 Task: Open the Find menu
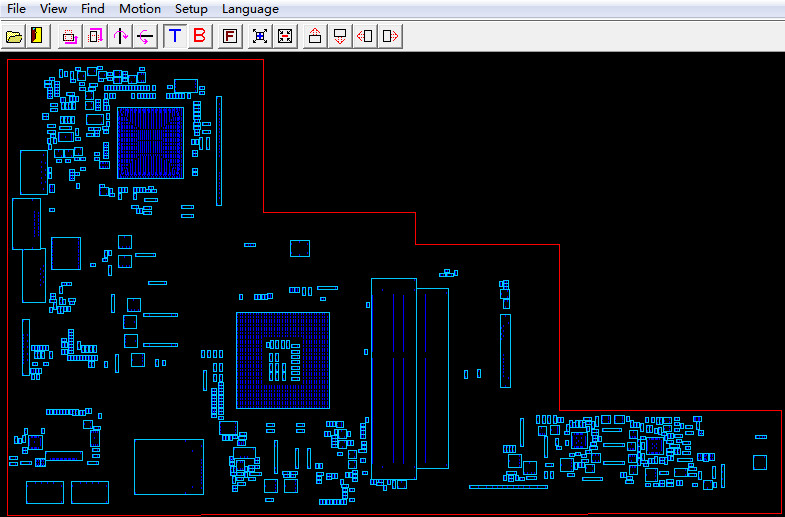pos(93,9)
